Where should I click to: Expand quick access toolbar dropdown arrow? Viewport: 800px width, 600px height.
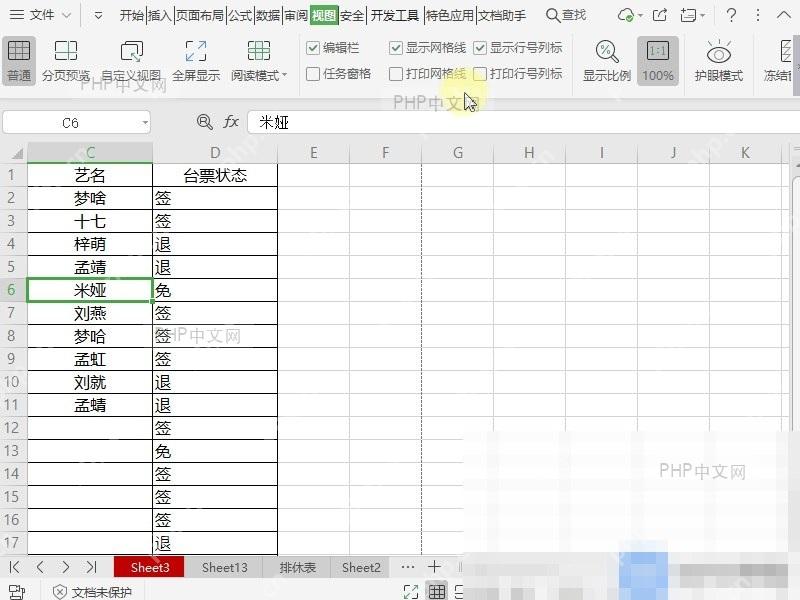pos(98,16)
